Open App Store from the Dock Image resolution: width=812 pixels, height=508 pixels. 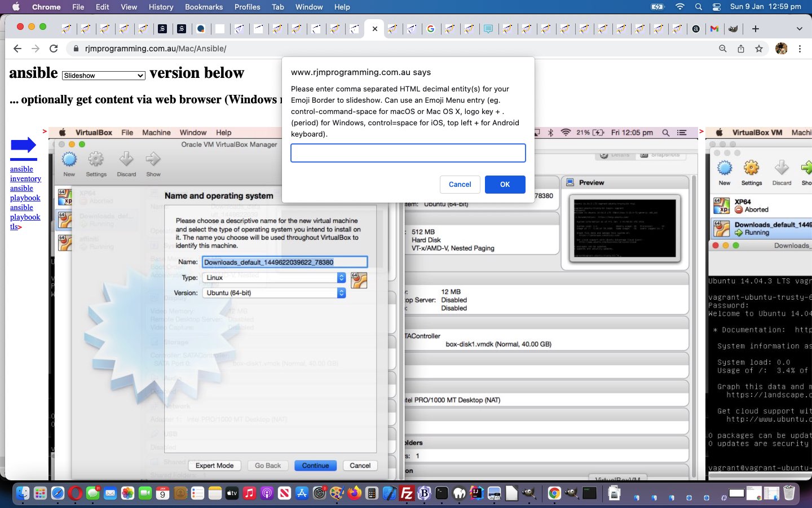coord(302,493)
